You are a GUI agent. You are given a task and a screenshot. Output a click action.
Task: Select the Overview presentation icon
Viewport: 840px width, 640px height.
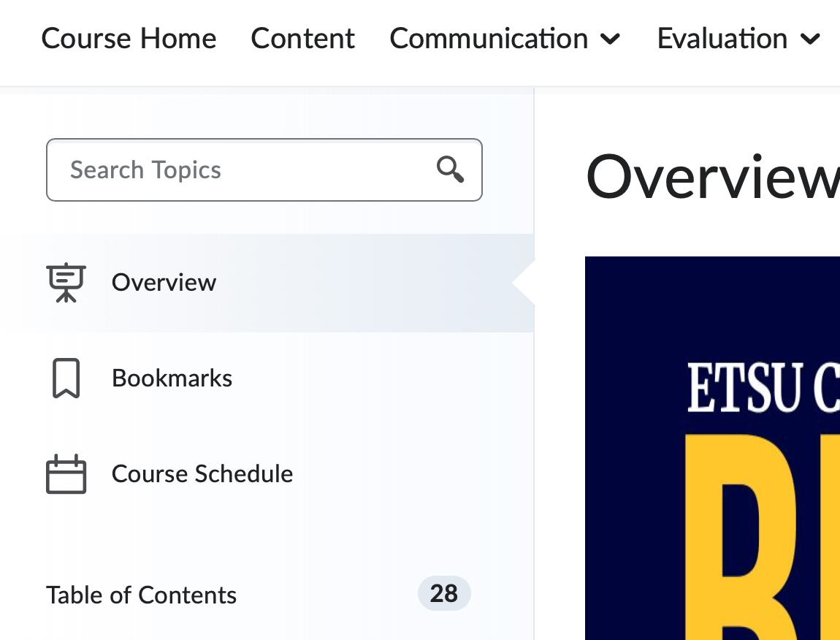(66, 282)
